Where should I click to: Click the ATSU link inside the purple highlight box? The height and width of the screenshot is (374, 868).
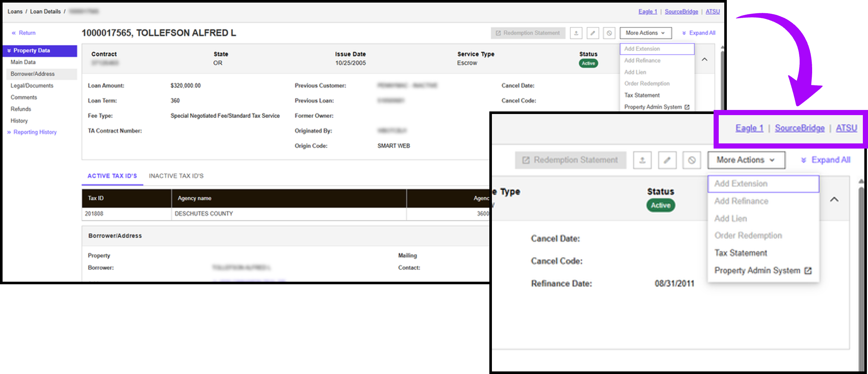846,128
